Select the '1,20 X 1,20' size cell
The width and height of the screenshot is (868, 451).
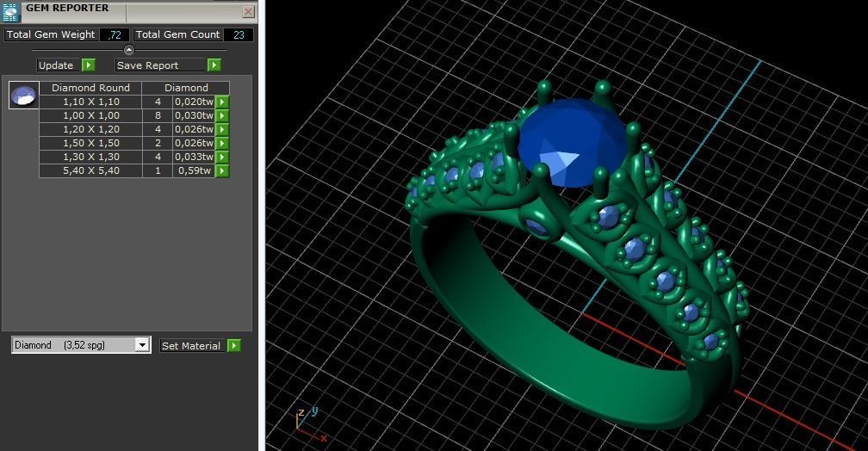pyautogui.click(x=90, y=129)
